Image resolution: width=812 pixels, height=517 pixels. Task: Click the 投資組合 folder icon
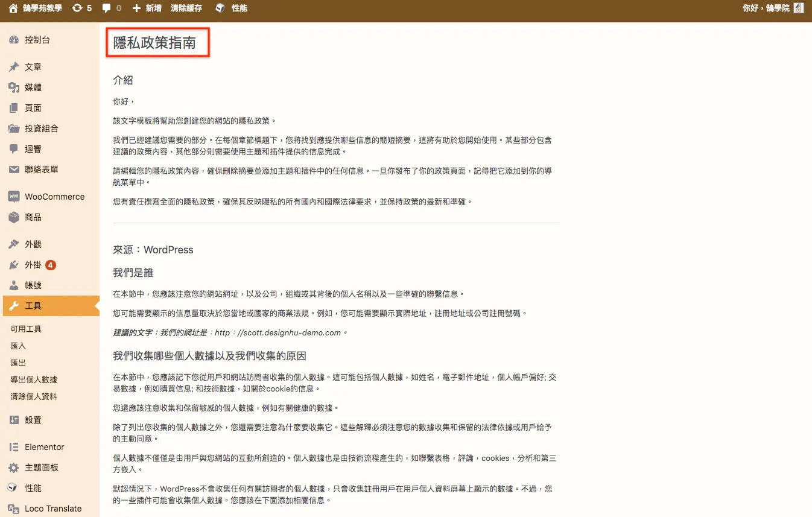[14, 128]
